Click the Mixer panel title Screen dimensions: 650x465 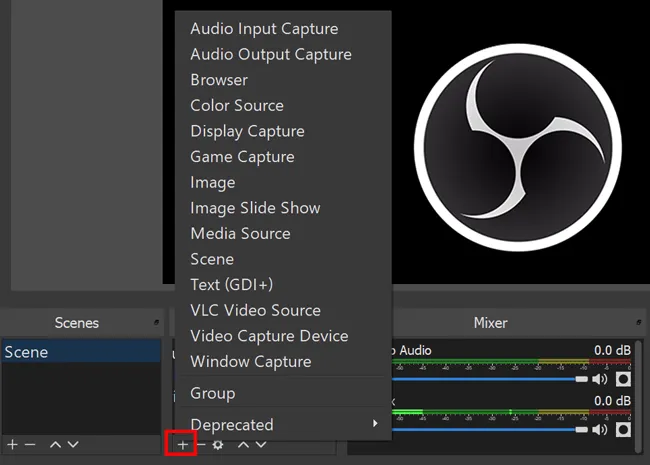coord(490,323)
